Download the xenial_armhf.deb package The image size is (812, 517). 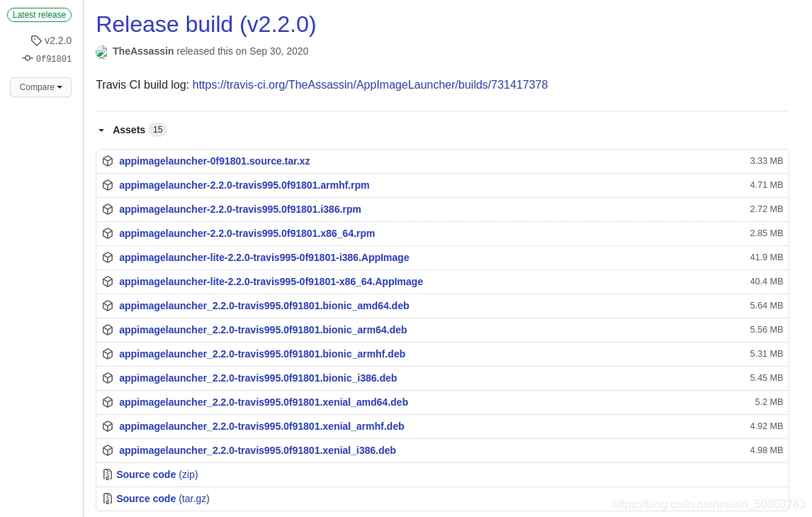261,426
